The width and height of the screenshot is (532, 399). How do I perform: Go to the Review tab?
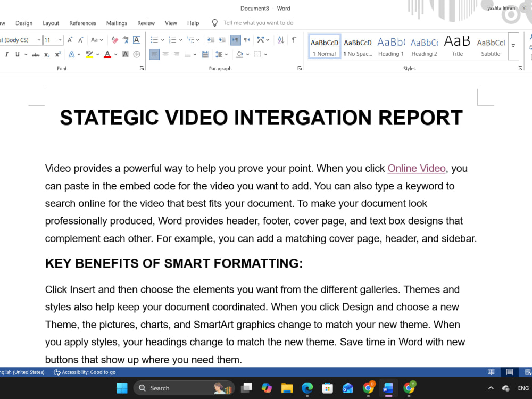pyautogui.click(x=146, y=23)
